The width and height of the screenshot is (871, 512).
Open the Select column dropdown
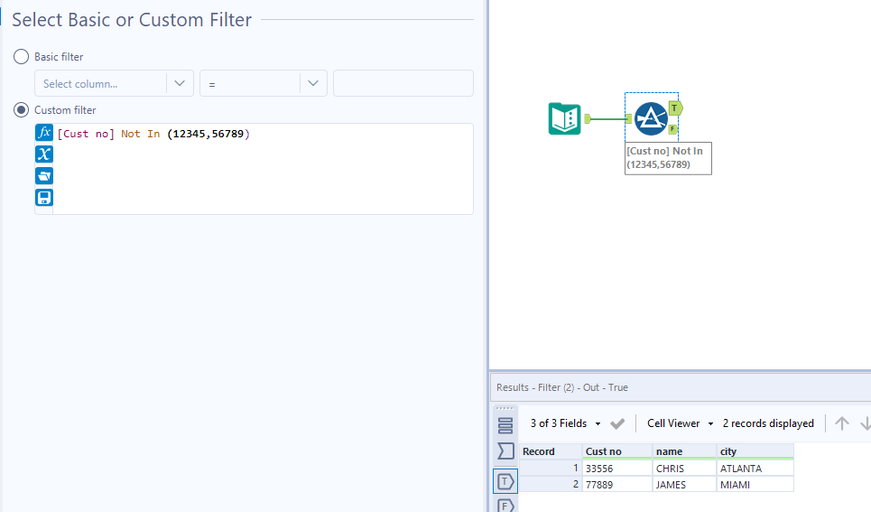(114, 83)
